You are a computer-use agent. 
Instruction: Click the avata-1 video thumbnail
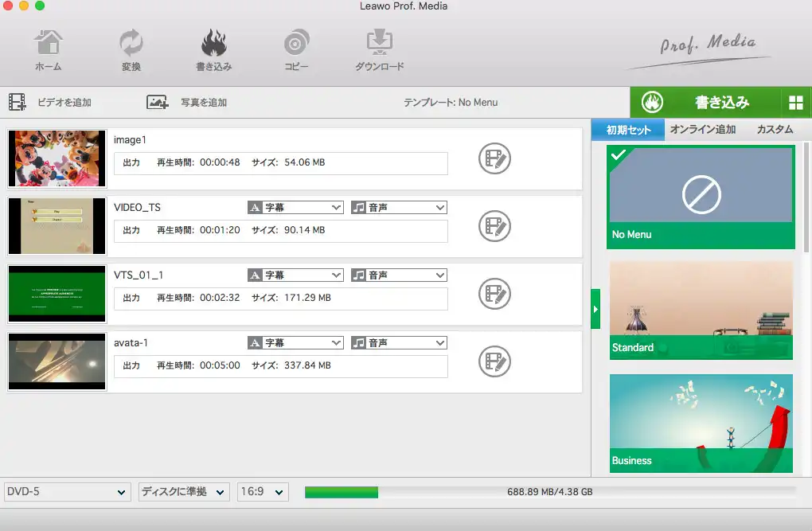pyautogui.click(x=56, y=362)
